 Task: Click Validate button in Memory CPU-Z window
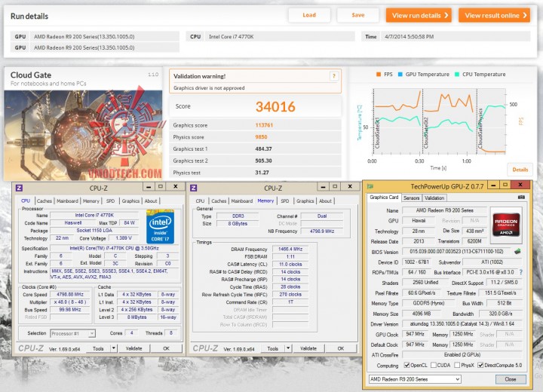coord(308,348)
